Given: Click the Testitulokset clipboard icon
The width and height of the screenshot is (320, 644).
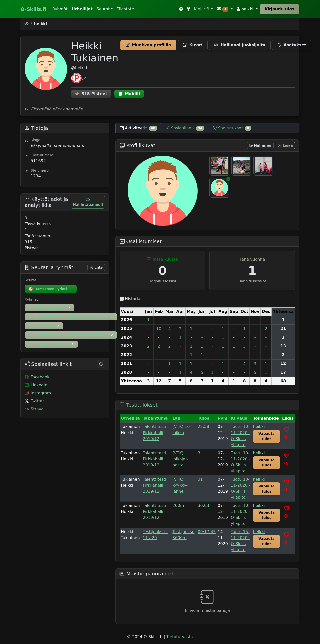Looking at the screenshot, I should (x=122, y=405).
